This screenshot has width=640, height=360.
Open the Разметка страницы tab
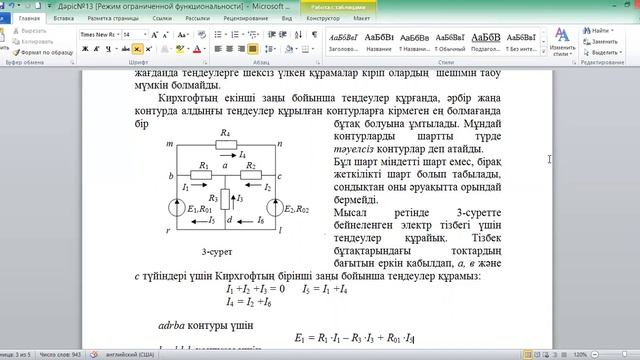coord(113,18)
